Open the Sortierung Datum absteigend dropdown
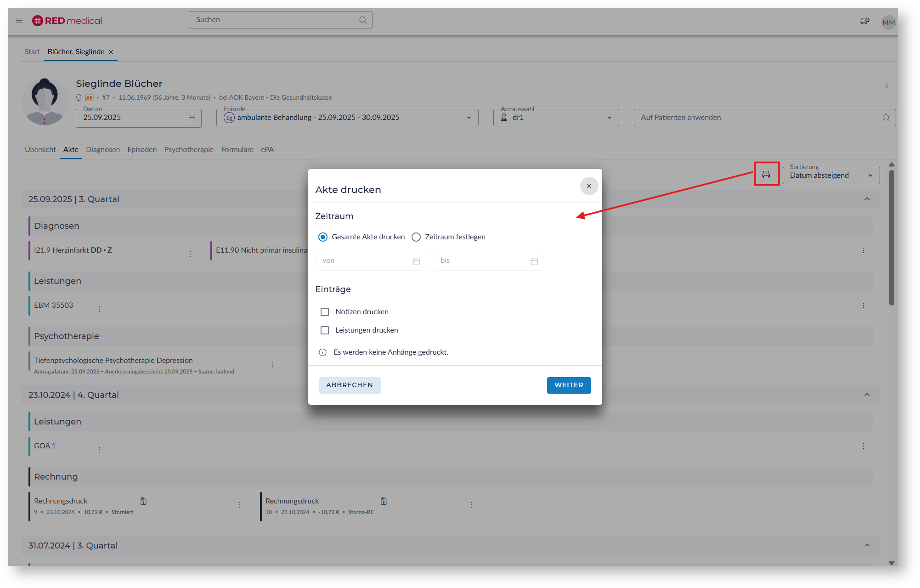 pyautogui.click(x=830, y=175)
